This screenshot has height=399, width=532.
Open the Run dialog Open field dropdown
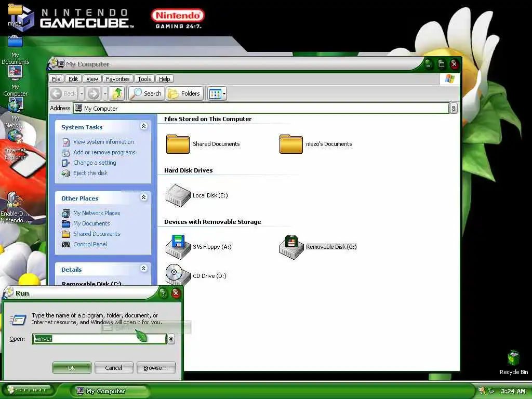[171, 339]
